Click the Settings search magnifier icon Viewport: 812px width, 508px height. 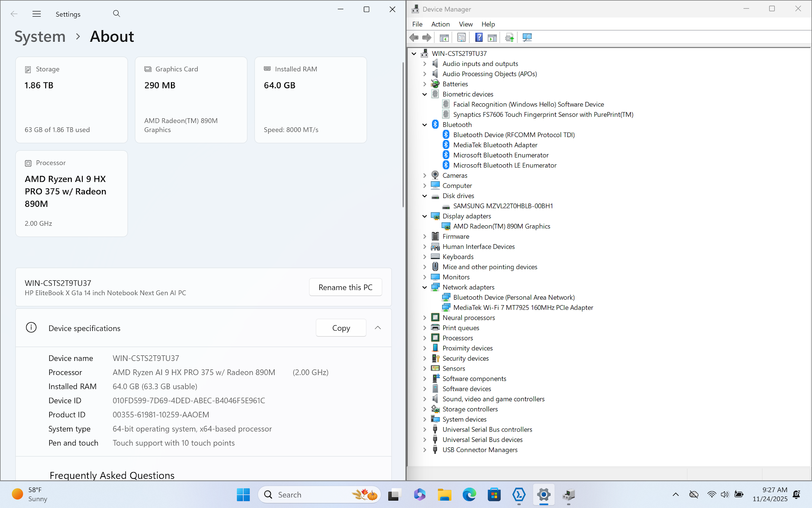[x=116, y=14]
